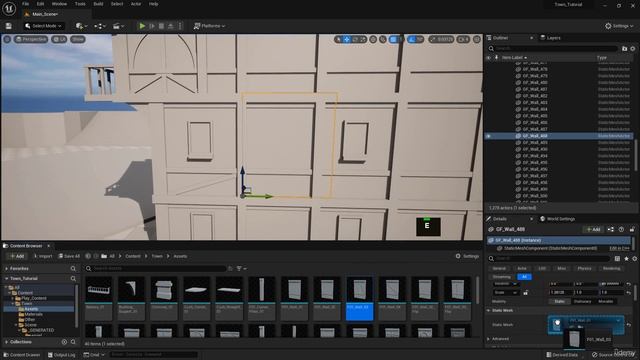Open the Tools menu
This screenshot has width=640, height=360.
click(80, 4)
